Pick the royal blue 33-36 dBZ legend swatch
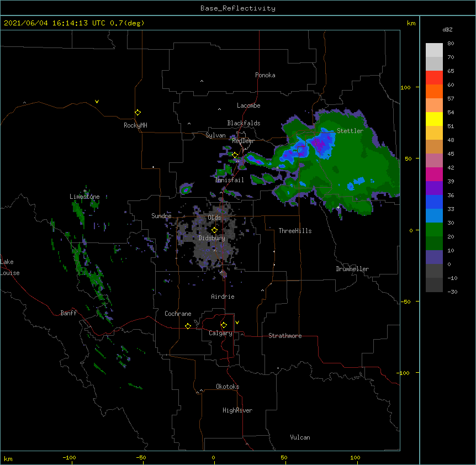The width and height of the screenshot is (476, 465). click(x=434, y=202)
